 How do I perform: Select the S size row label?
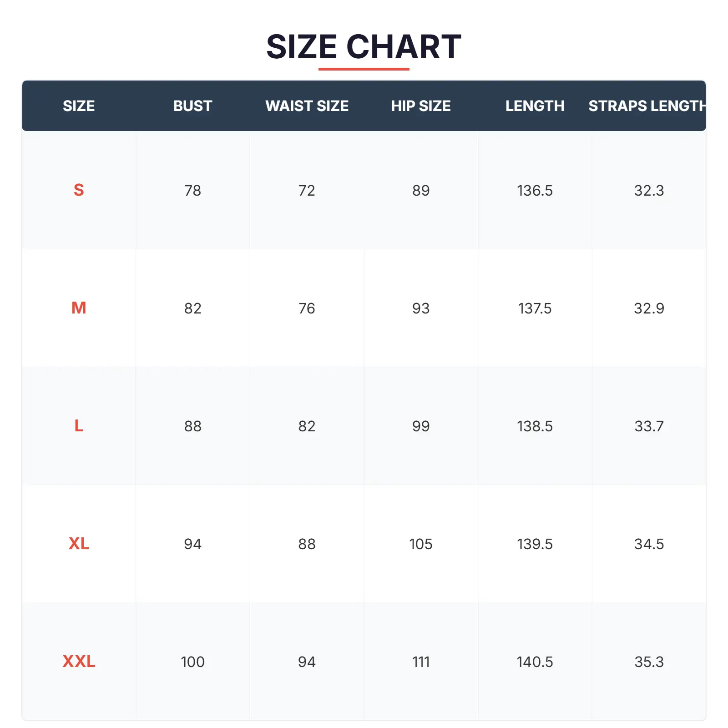[79, 190]
